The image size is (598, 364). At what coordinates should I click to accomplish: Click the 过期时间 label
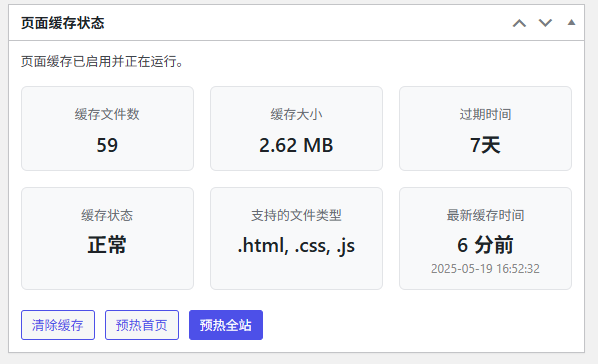tap(485, 114)
